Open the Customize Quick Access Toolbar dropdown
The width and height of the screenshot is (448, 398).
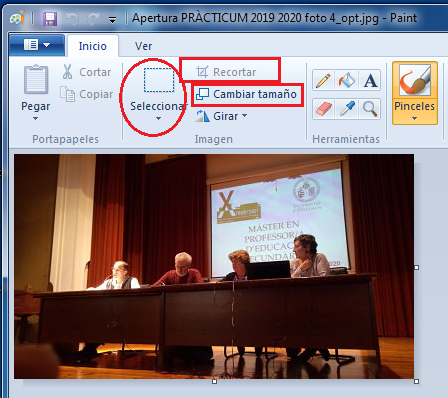[113, 20]
